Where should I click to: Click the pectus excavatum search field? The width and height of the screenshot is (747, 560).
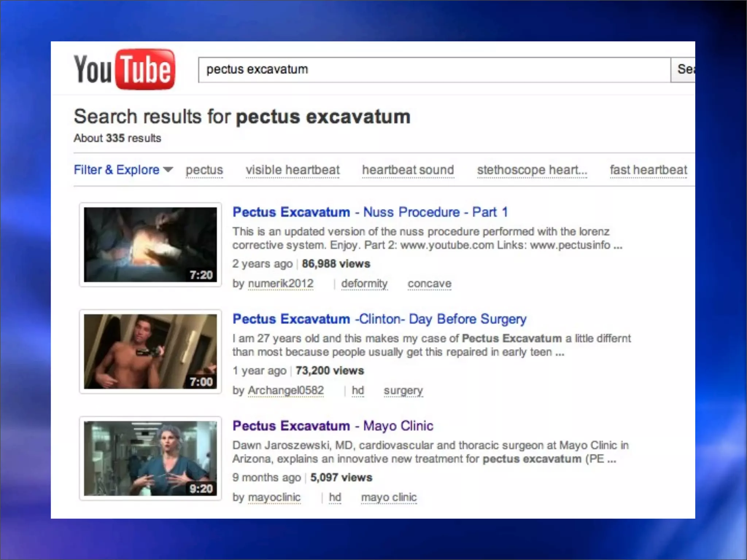(x=434, y=70)
